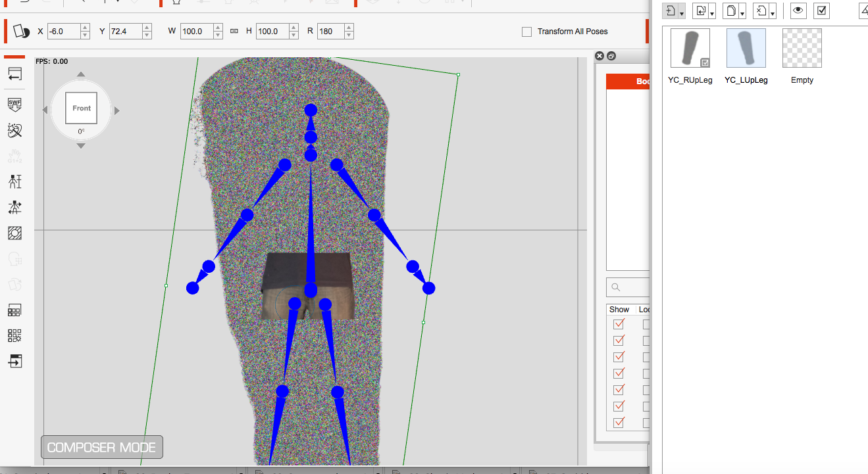Decrease R rotation with down stepper arrow
This screenshot has width=868, height=474.
tap(349, 35)
